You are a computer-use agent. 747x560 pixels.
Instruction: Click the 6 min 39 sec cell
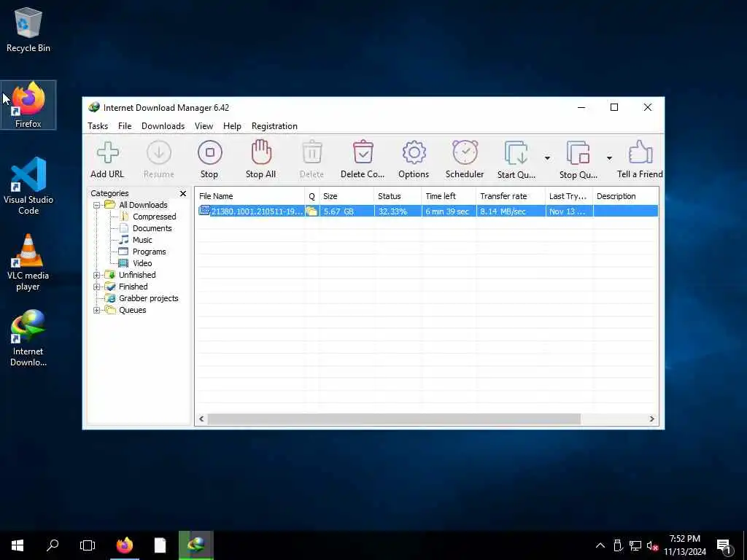click(447, 211)
